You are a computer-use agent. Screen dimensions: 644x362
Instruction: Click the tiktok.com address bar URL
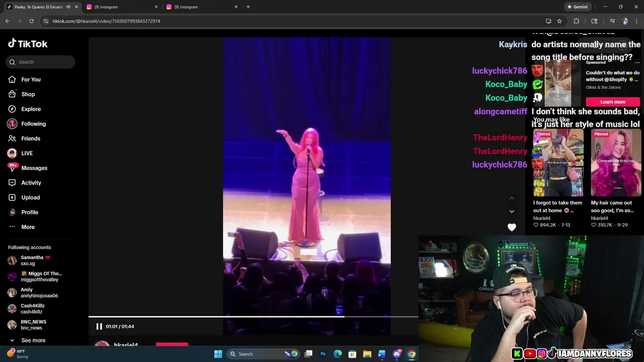coord(106,21)
